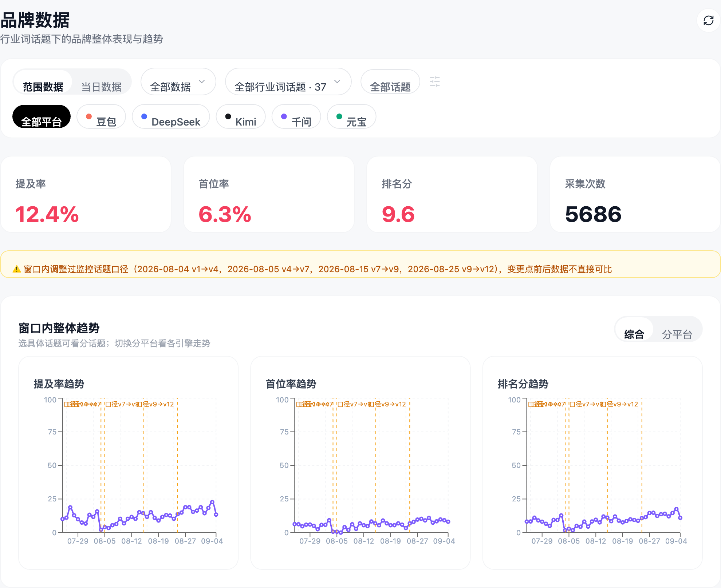This screenshot has height=588, width=721.
Task: Toggle the 元宝 platform chip
Action: (351, 117)
